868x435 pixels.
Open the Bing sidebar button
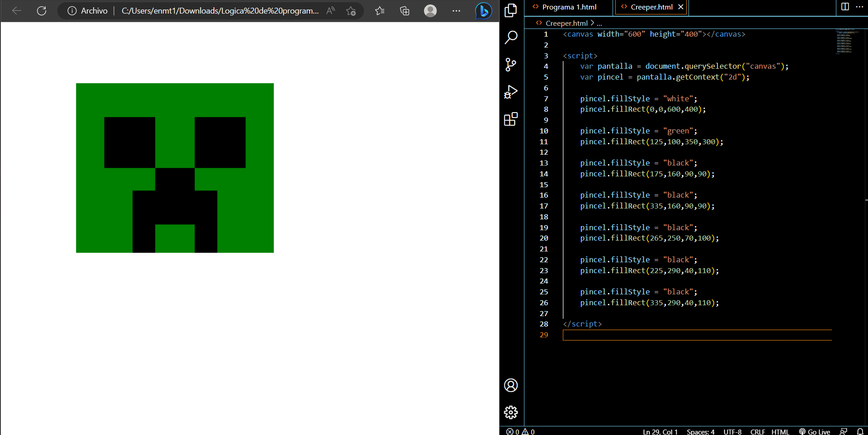click(x=483, y=11)
